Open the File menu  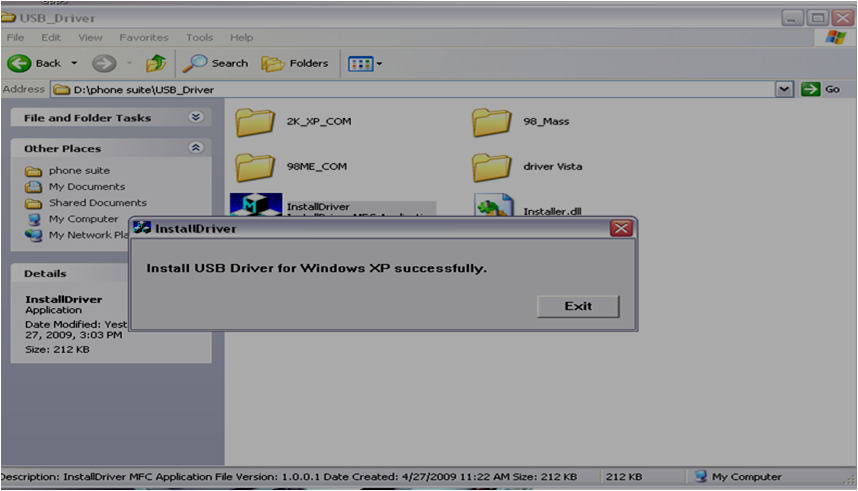[x=15, y=38]
